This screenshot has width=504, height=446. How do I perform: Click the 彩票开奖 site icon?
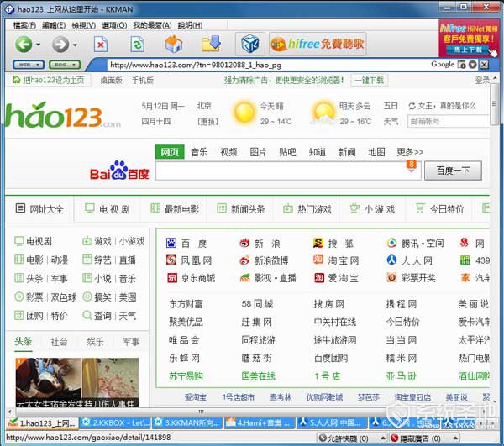pyautogui.click(x=391, y=277)
